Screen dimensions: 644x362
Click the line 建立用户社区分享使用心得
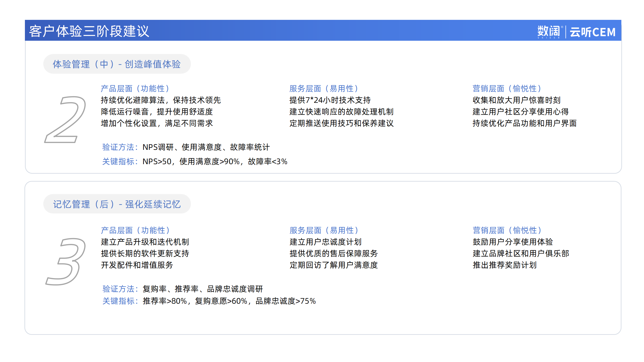point(520,112)
